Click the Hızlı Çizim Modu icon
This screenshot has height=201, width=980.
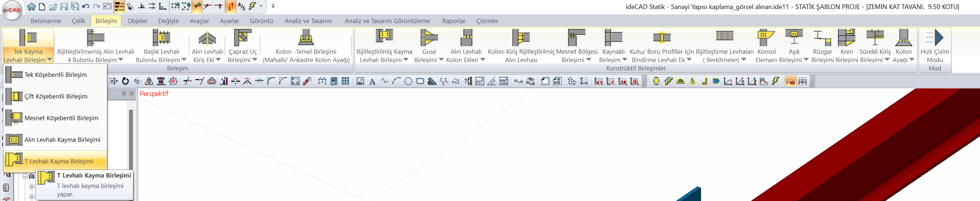coord(934,38)
